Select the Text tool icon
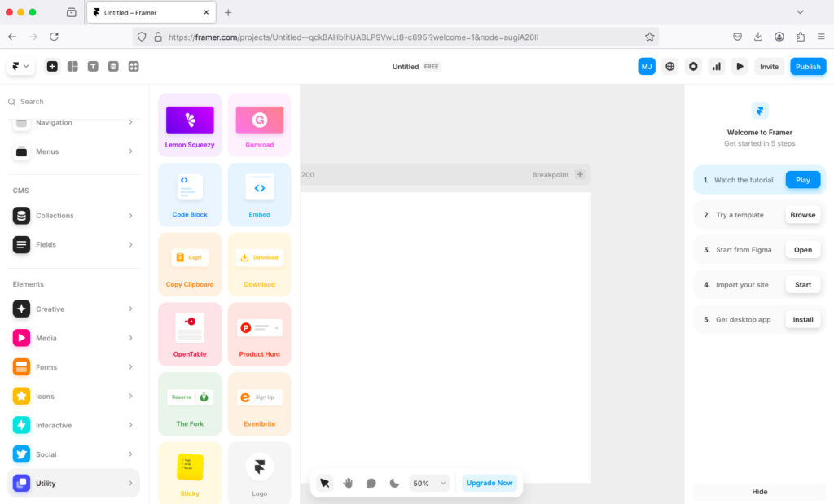834x504 pixels. pyautogui.click(x=93, y=67)
